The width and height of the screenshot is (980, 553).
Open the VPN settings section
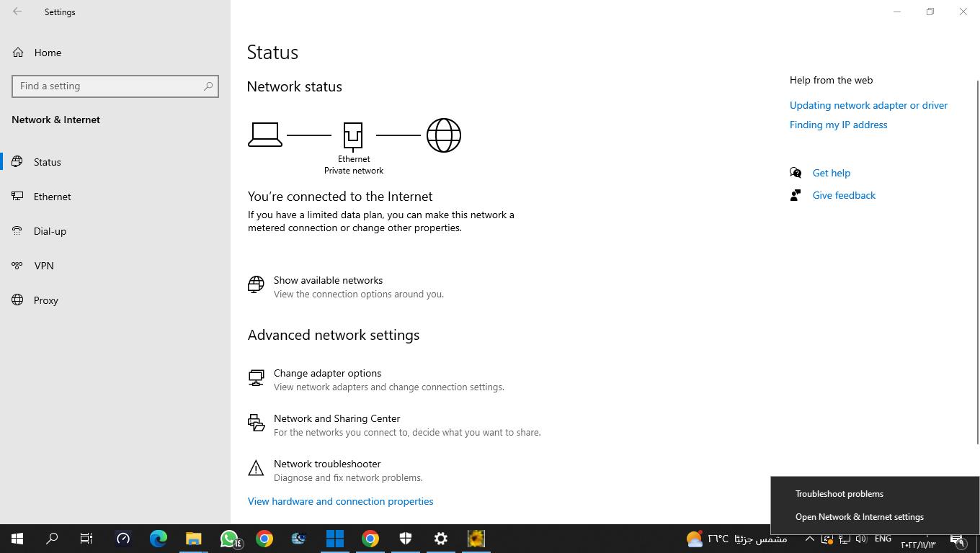[43, 266]
